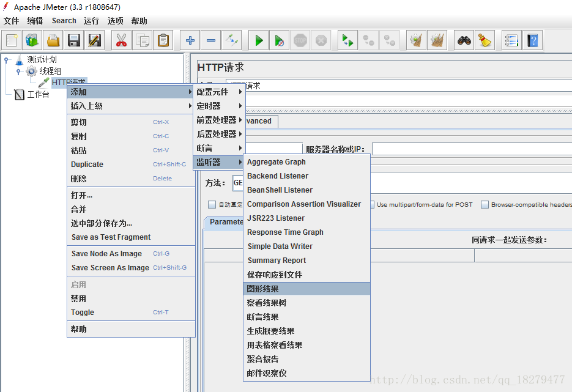The width and height of the screenshot is (572, 392).
Task: Open the 帮助 menu in menu bar
Action: pos(139,21)
